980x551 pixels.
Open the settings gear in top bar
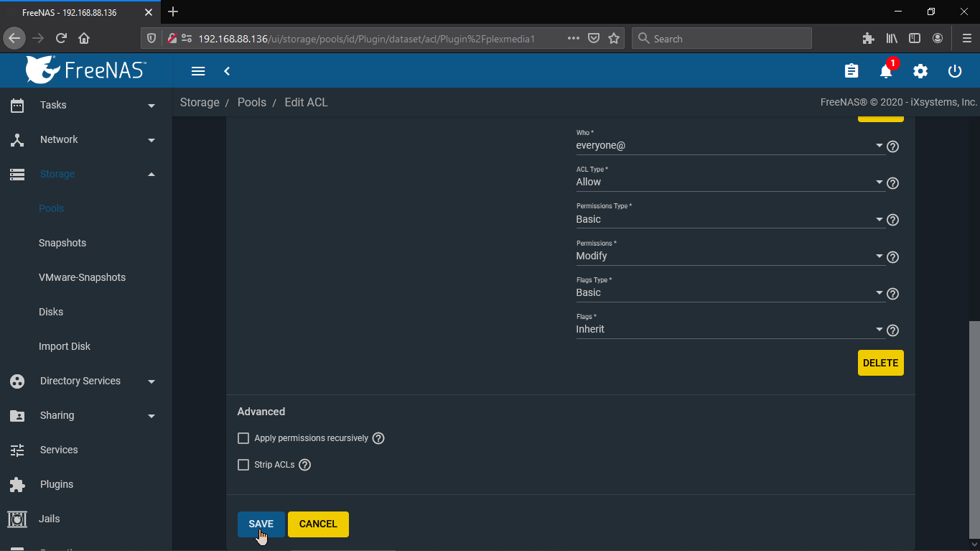click(920, 71)
